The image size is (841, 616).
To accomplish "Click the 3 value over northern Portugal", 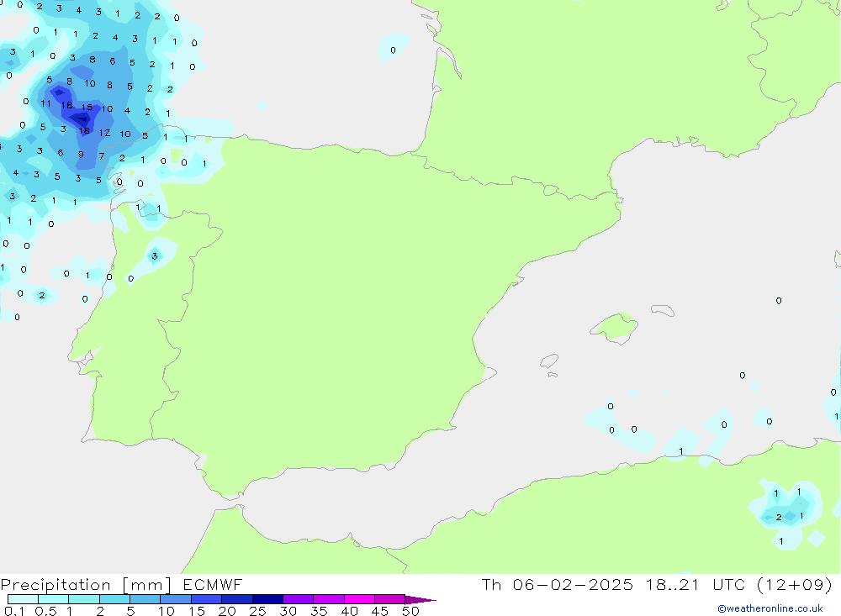I will coord(155,256).
